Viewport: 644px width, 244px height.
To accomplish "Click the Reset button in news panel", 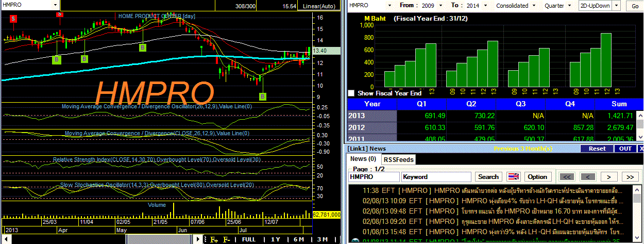I will point(597,149).
